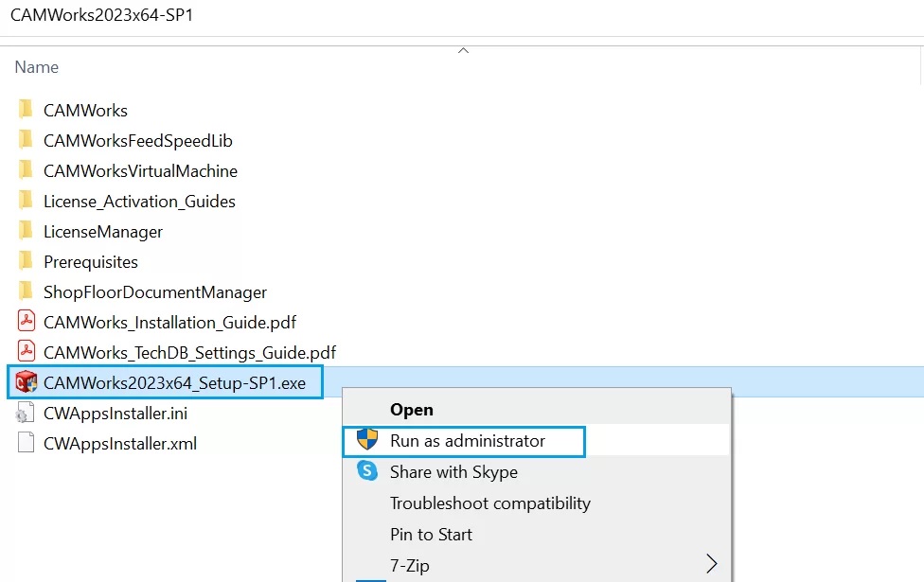Expand the 7-Zip submenu arrow
This screenshot has width=924, height=582.
[711, 564]
